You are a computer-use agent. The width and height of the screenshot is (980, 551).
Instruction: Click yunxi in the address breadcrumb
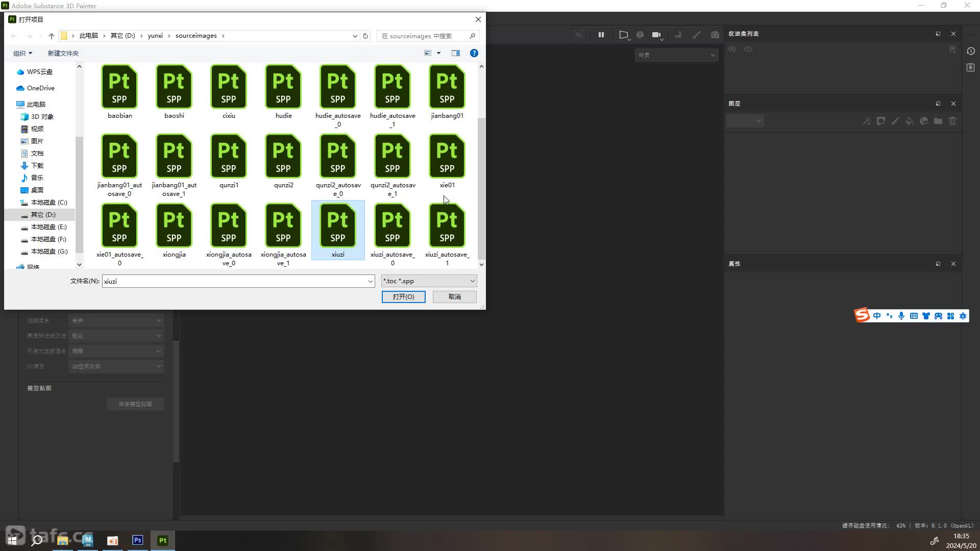pyautogui.click(x=155, y=36)
